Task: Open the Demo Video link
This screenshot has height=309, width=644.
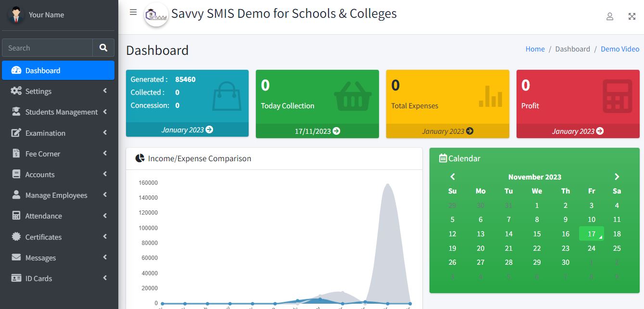Action: (620, 49)
